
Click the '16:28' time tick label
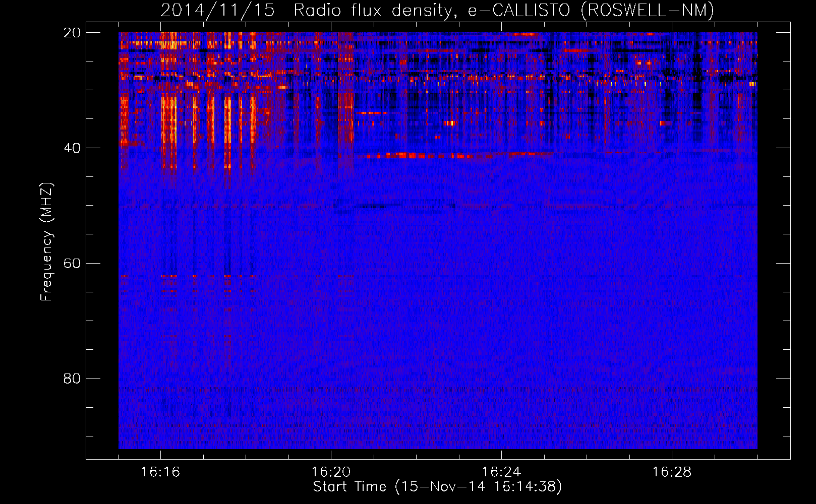672,472
